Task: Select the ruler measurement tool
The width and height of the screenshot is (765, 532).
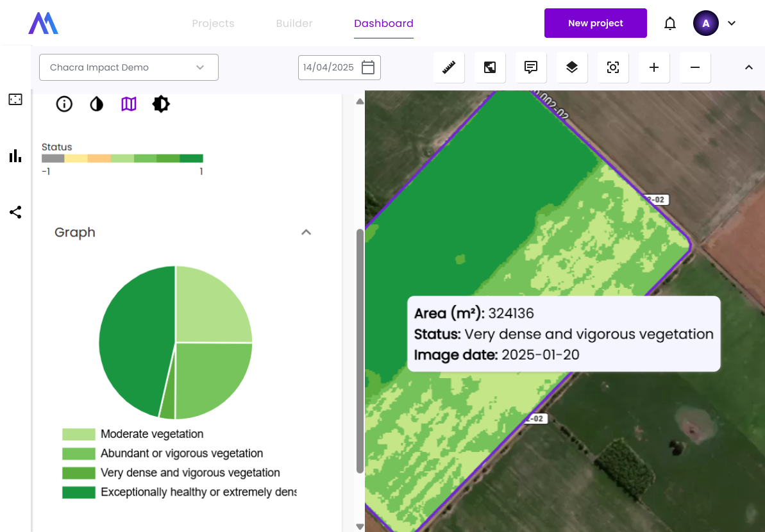Action: coord(449,67)
